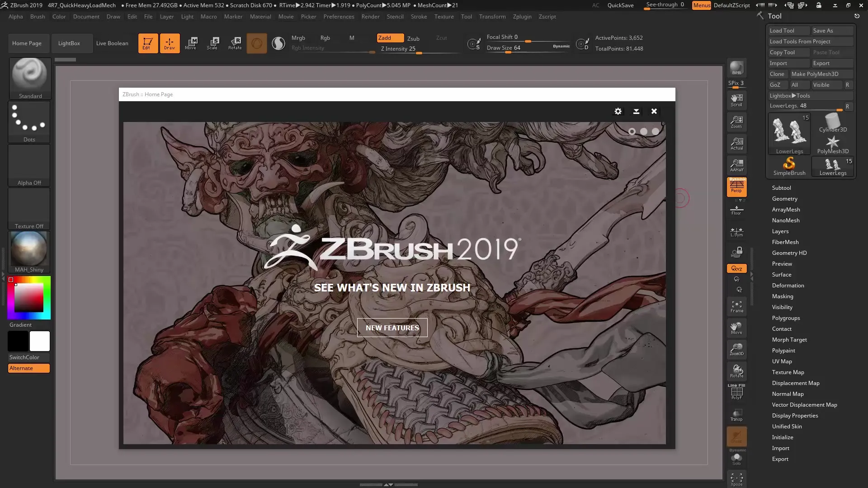Open the Brush menu

point(38,17)
